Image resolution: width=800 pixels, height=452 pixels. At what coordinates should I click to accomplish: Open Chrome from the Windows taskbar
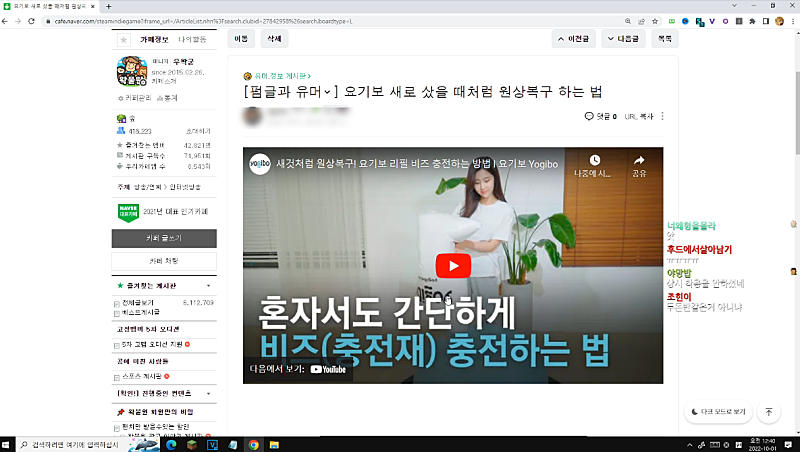253,444
